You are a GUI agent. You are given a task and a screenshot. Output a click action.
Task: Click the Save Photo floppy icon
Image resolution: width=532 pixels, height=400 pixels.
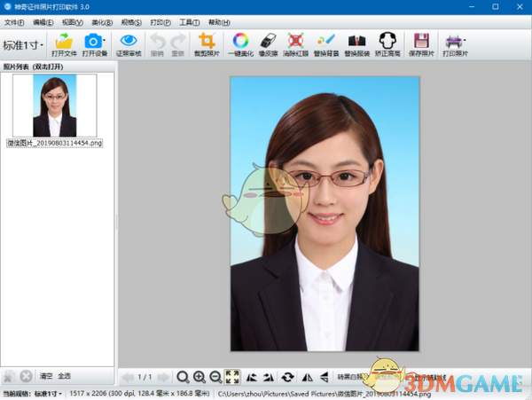pyautogui.click(x=421, y=41)
